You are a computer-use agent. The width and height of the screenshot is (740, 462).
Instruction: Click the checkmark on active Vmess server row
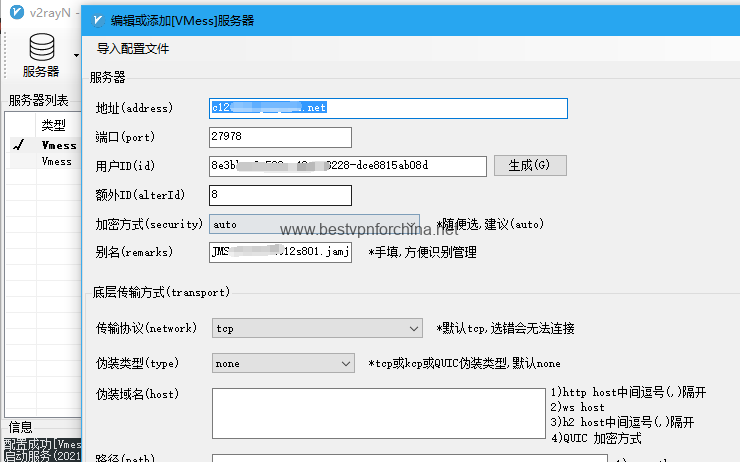(x=19, y=145)
